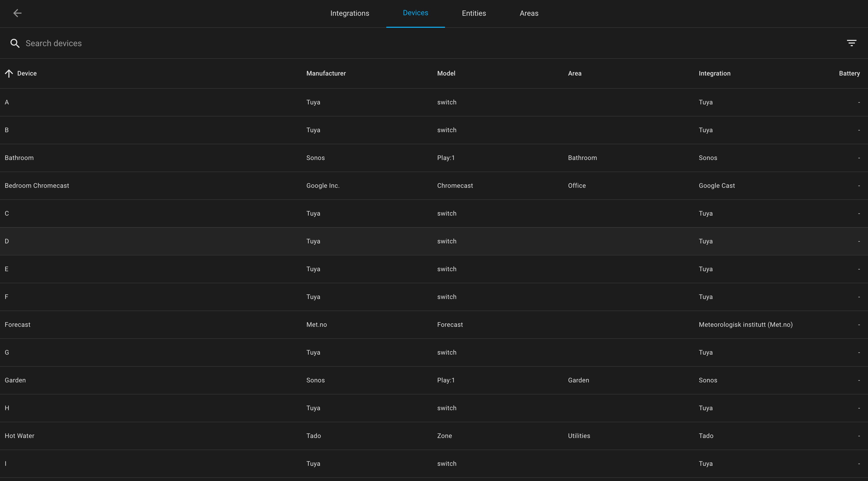Image resolution: width=868 pixels, height=481 pixels.
Task: Click the Zone model cell
Action: tap(444, 436)
